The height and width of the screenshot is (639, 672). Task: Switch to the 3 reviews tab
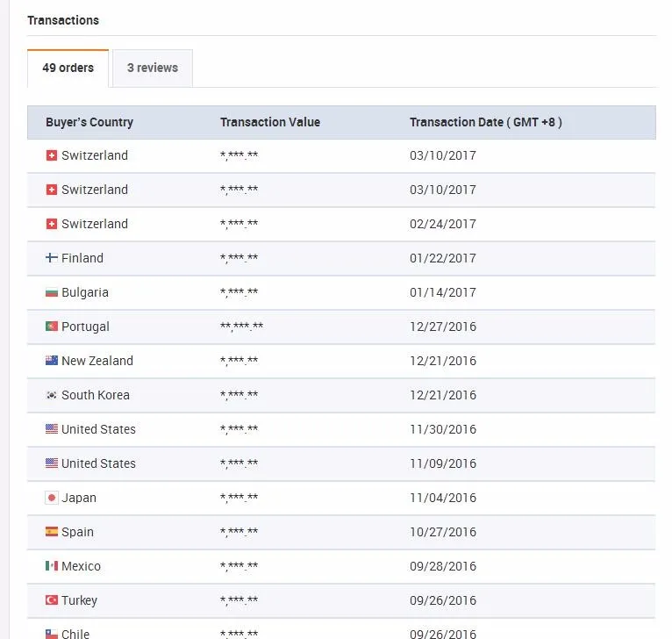tap(153, 68)
